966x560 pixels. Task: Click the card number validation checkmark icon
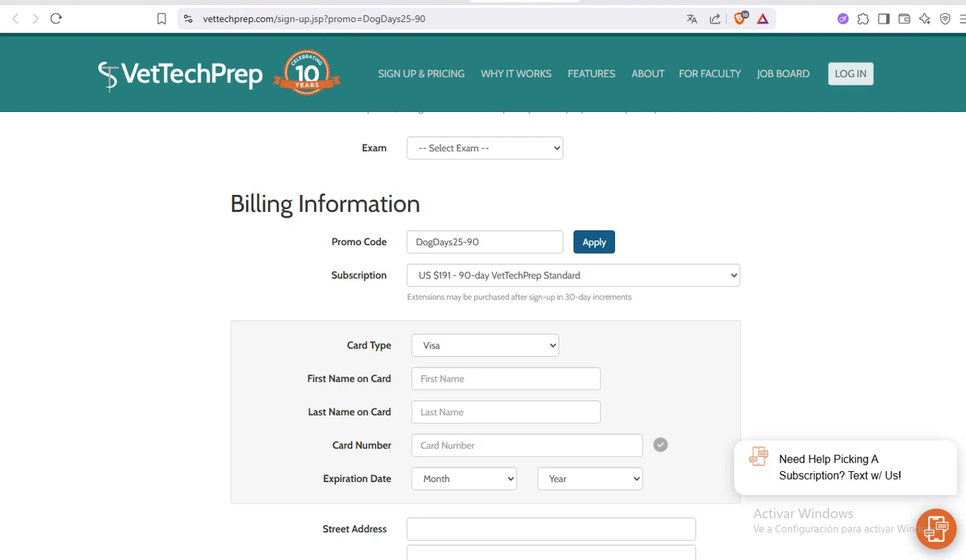pos(660,445)
